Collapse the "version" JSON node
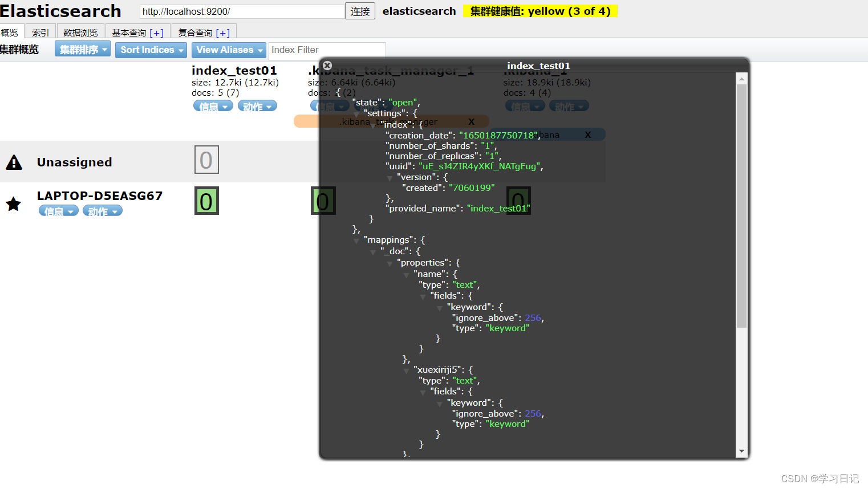 (x=390, y=178)
